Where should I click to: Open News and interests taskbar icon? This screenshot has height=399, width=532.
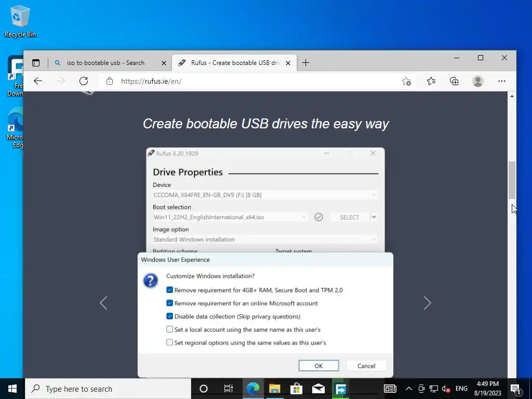(x=390, y=389)
